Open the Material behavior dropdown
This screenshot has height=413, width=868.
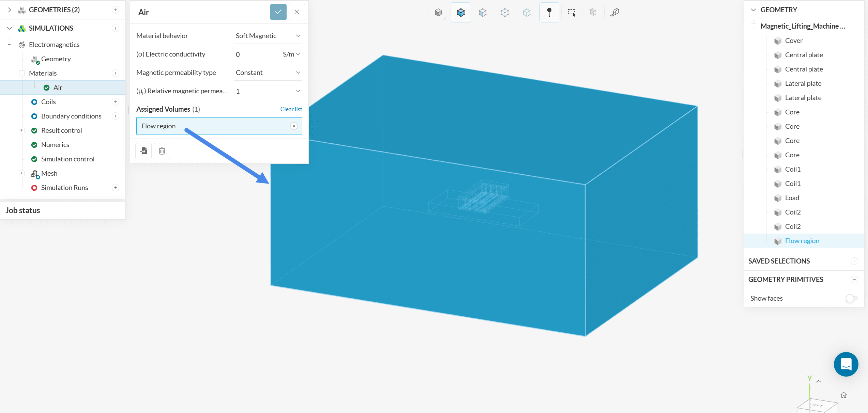click(x=268, y=36)
